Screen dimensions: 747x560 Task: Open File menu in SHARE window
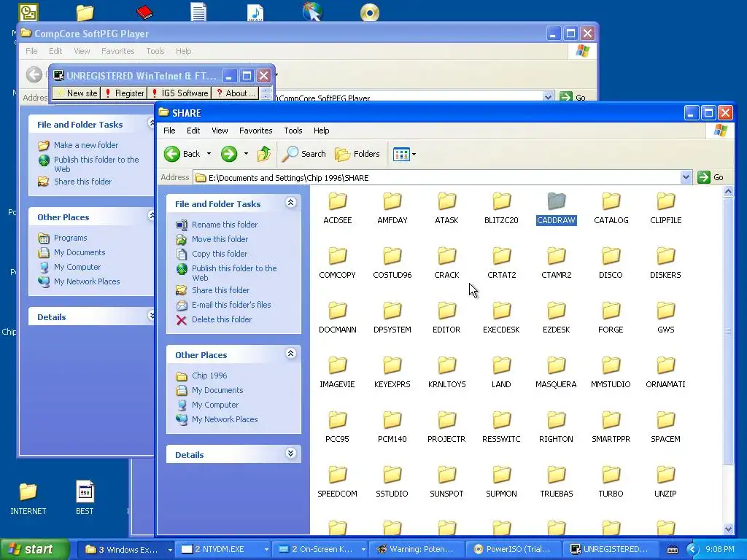point(169,131)
